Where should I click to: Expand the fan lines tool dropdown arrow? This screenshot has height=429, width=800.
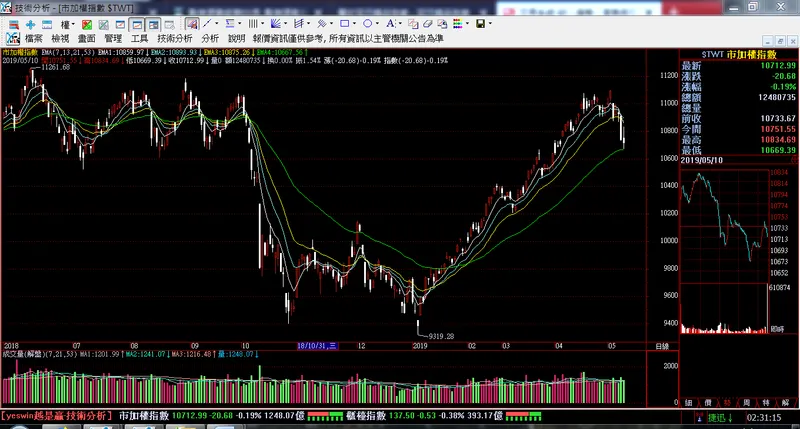(285, 23)
